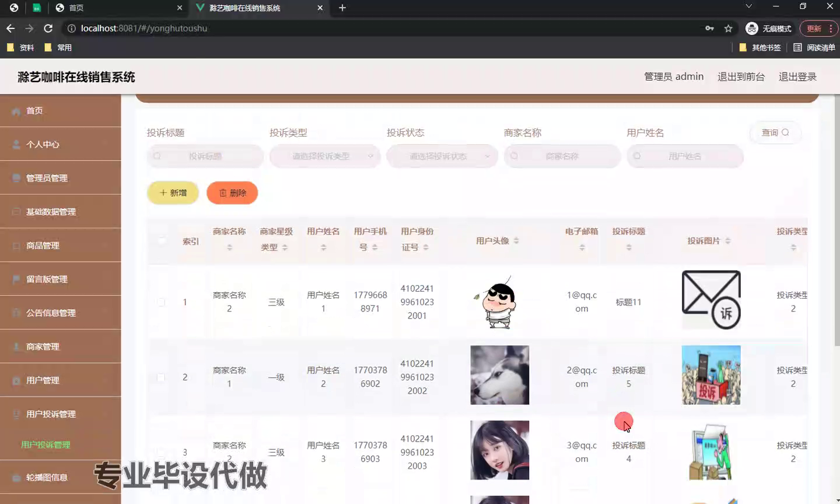Sort by 用户手机号 column arrows
This screenshot has width=840, height=504.
(374, 247)
